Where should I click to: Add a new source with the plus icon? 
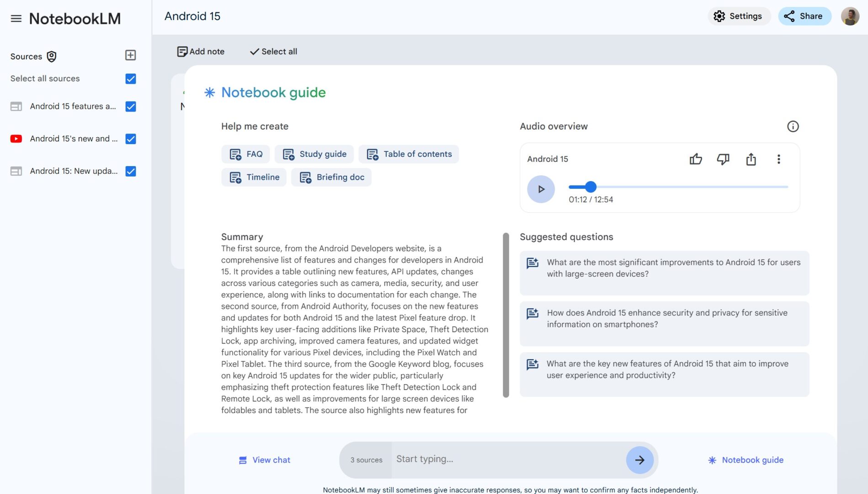pyautogui.click(x=131, y=55)
